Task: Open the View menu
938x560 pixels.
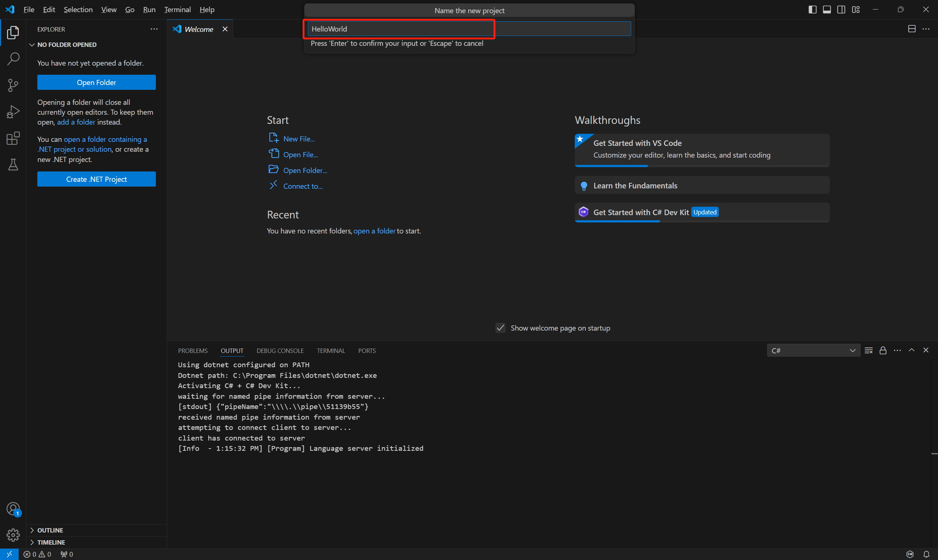Action: click(108, 10)
